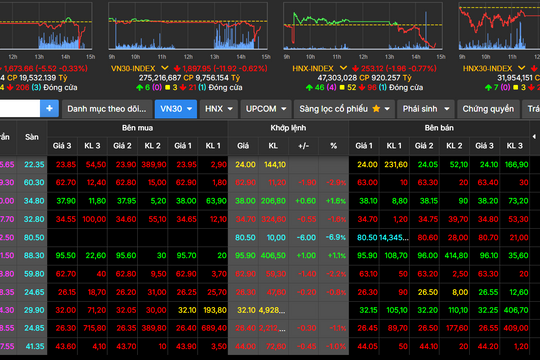Image resolution: width=540 pixels, height=360 pixels.
Task: Click the matched volume 324,60 cell
Action: 273,219
